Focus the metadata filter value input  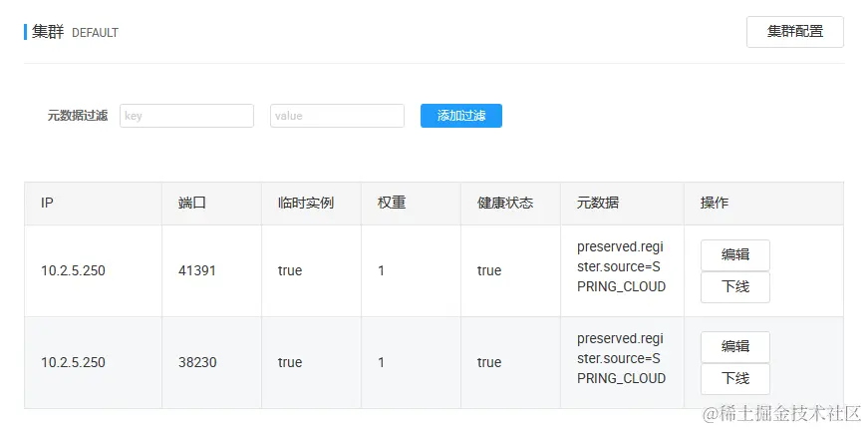tap(337, 116)
